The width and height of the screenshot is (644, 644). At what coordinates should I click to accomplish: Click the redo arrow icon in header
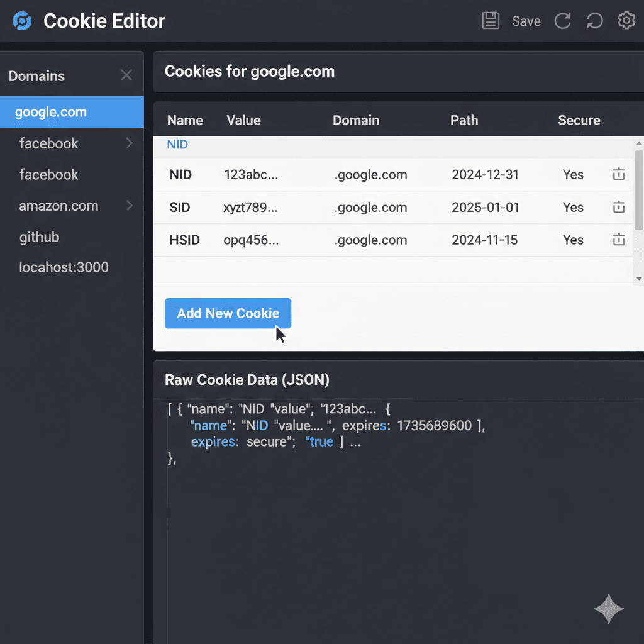pos(562,21)
